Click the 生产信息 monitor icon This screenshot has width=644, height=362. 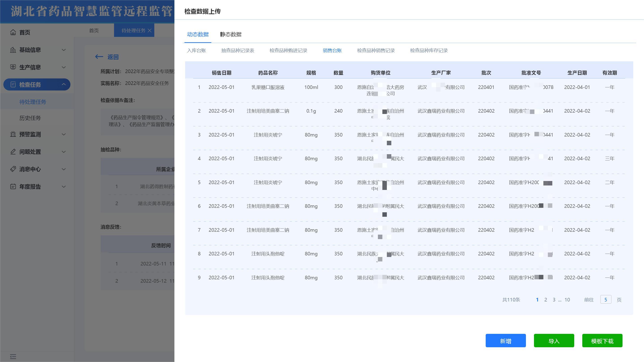tap(13, 67)
